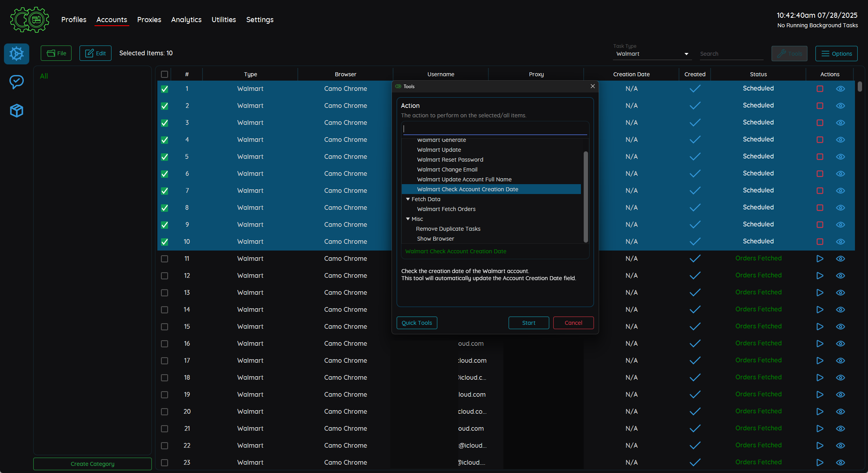Check the row 11 checkbox
The height and width of the screenshot is (473, 868).
[x=165, y=259]
